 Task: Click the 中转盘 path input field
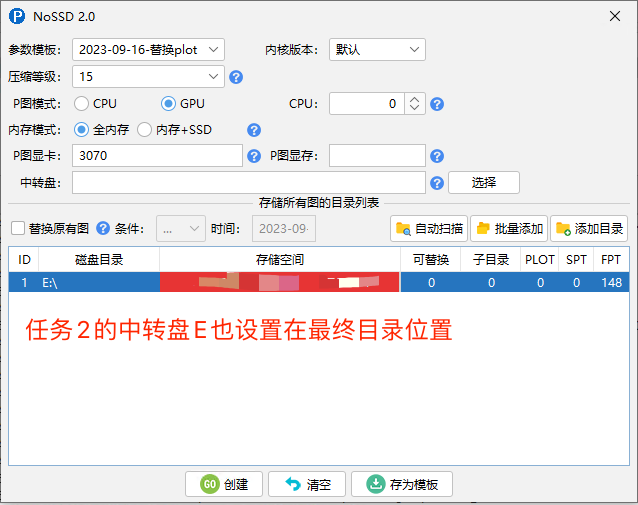click(249, 183)
